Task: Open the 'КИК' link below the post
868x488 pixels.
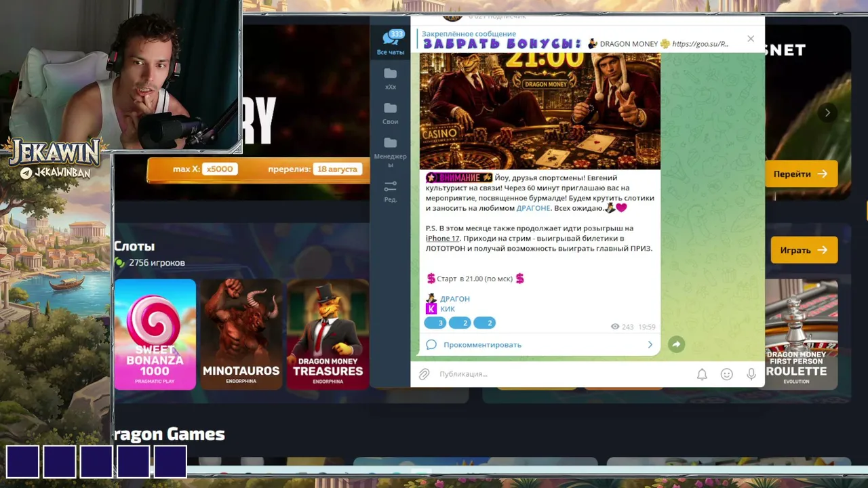Action: pyautogui.click(x=448, y=309)
